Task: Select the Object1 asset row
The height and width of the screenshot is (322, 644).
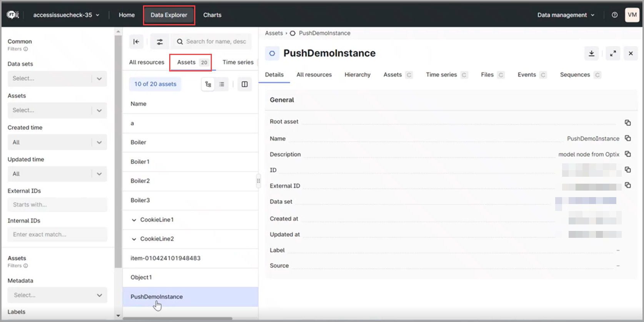Action: (190, 277)
